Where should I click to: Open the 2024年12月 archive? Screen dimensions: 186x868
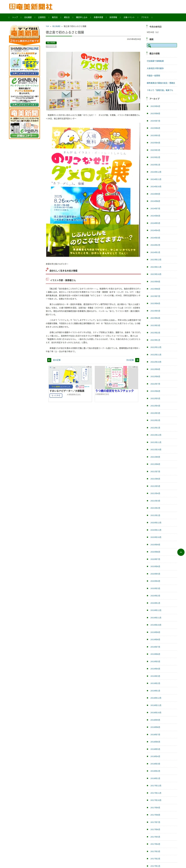[156, 172]
